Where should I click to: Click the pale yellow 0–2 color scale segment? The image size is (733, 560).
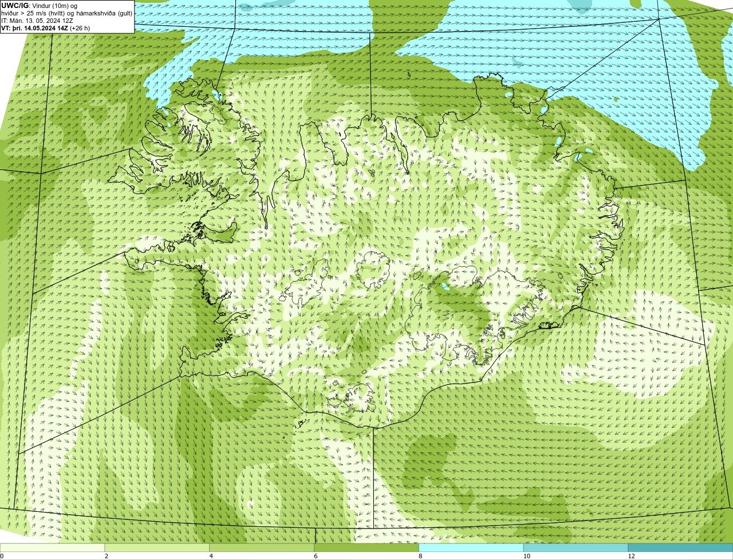pyautogui.click(x=53, y=547)
